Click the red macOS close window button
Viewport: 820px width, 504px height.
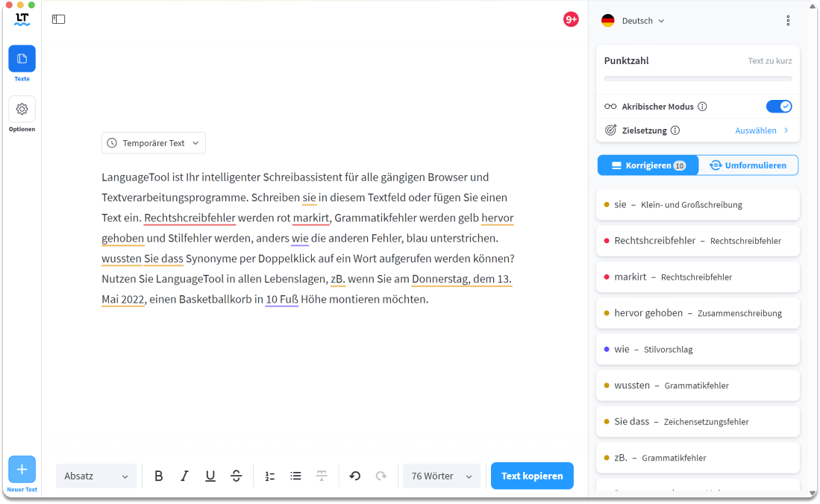click(x=9, y=4)
